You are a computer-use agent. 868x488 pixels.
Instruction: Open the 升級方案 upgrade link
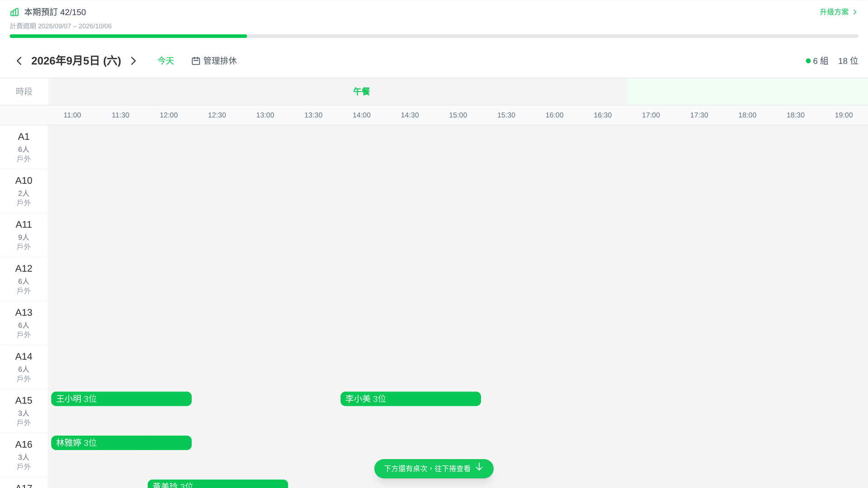click(839, 12)
